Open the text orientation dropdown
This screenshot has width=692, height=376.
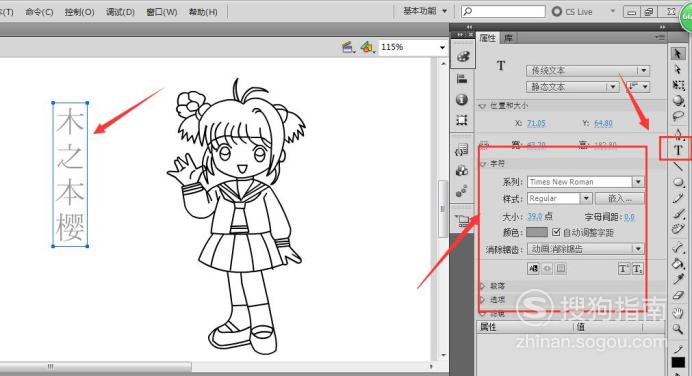[x=638, y=87]
